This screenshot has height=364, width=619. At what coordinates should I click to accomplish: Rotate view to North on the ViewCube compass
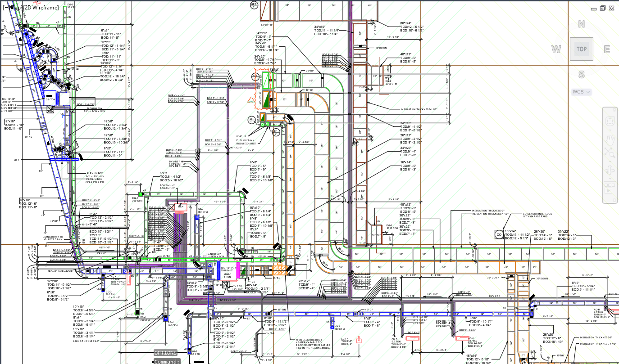pyautogui.click(x=582, y=24)
